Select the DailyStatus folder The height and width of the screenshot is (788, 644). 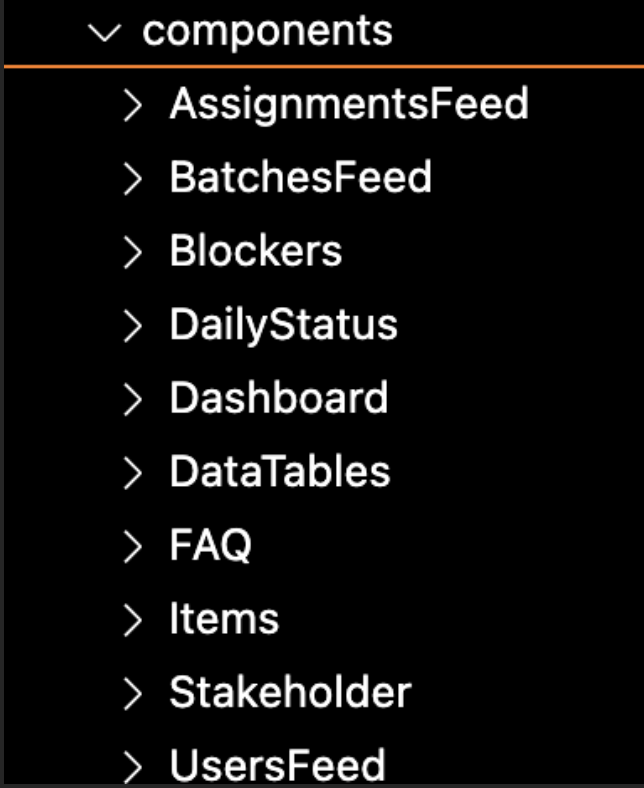point(283,325)
